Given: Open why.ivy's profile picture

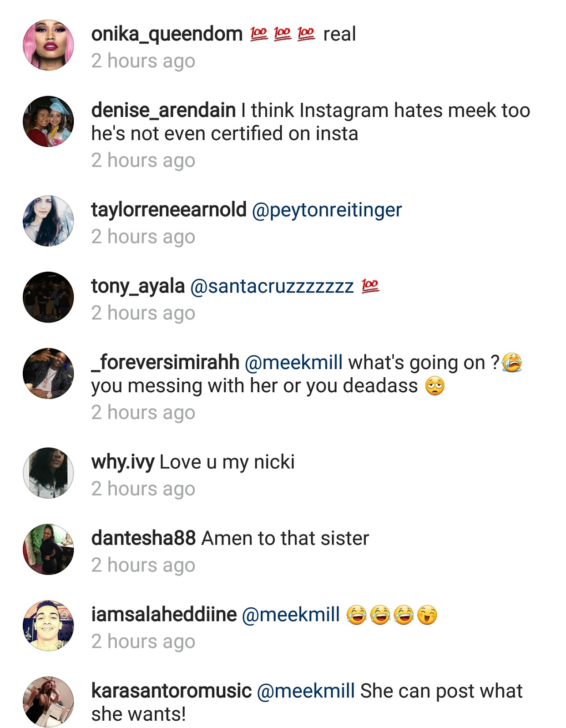Looking at the screenshot, I should tap(48, 473).
